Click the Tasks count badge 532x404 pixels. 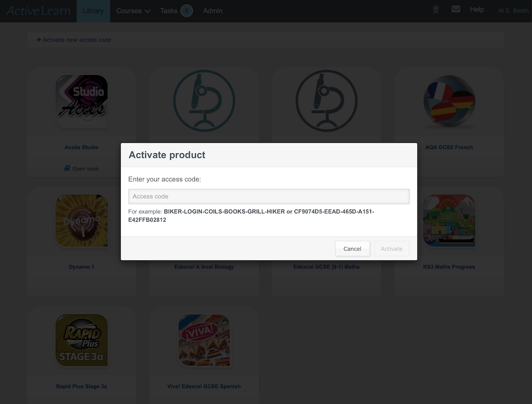[187, 11]
